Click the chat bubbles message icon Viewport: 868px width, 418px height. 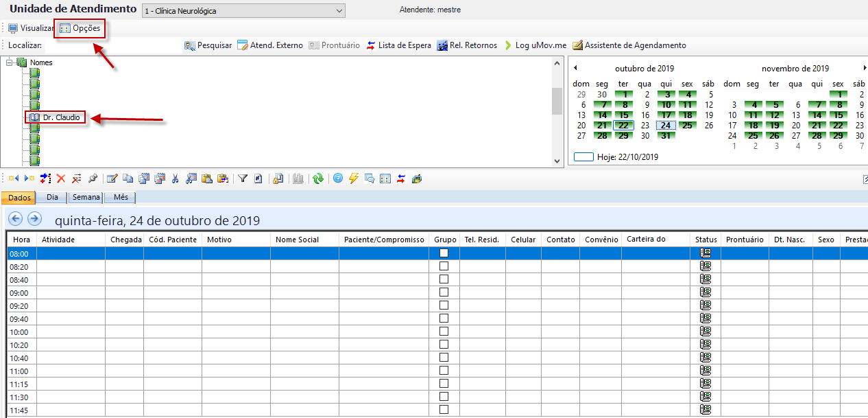click(370, 178)
